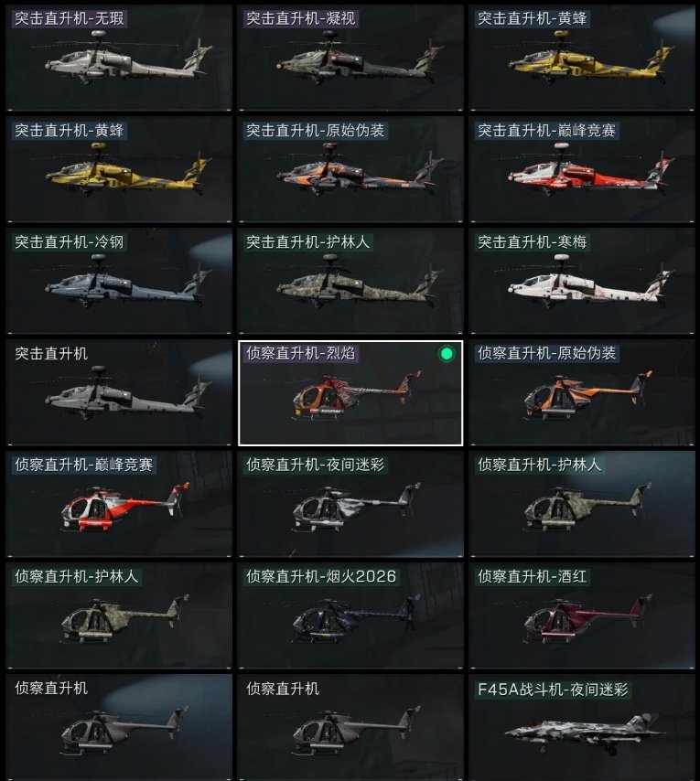
Task: Choose the 突击直升机-护林人 skin
Action: click(350, 281)
